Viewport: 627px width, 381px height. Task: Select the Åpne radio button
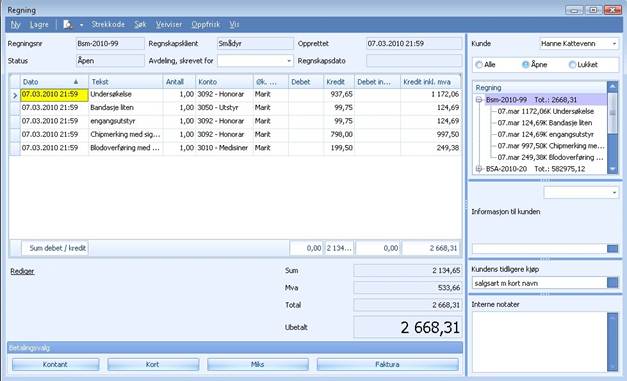tap(525, 64)
